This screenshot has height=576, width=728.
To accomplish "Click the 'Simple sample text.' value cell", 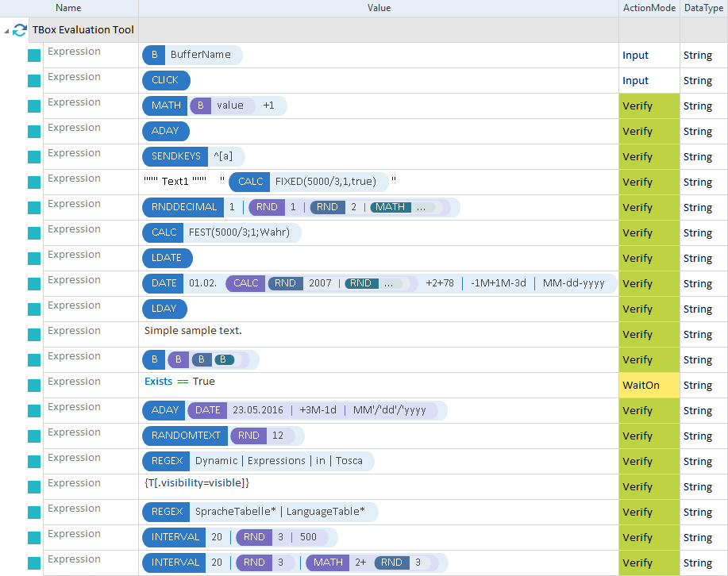I will coord(193,331).
